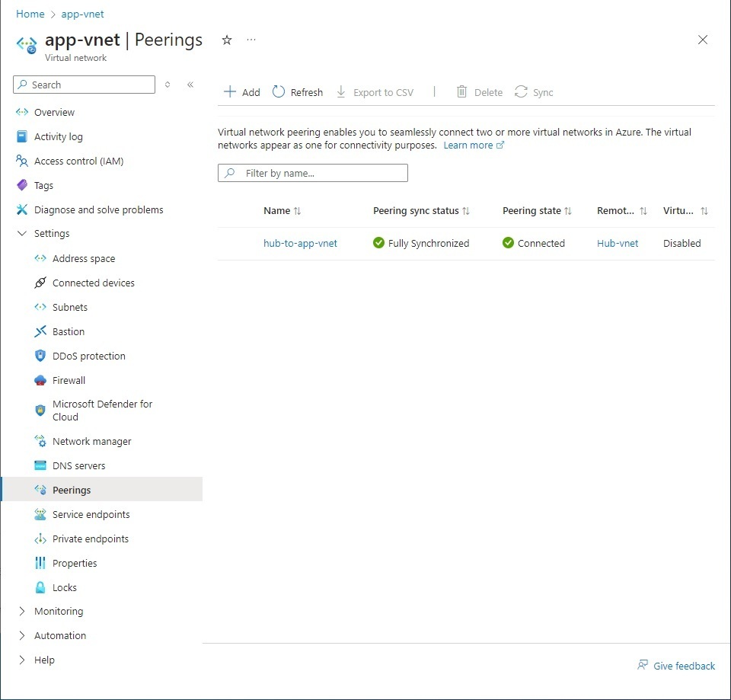
Task: Favorite app-vnet with the star icon
Action: pyautogui.click(x=226, y=40)
